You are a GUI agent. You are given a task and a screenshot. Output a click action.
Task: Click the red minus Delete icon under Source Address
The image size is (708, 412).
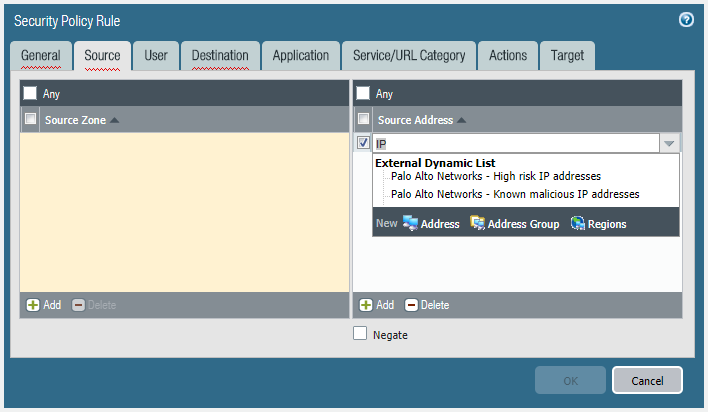coord(411,305)
